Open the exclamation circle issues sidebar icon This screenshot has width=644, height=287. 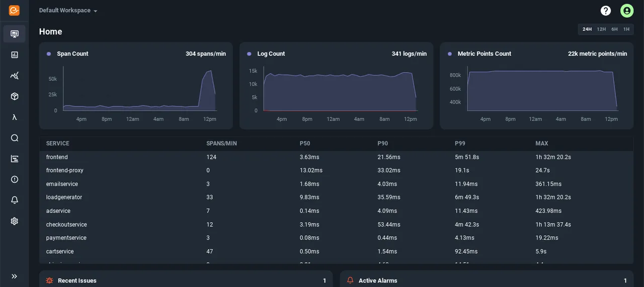pyautogui.click(x=15, y=179)
